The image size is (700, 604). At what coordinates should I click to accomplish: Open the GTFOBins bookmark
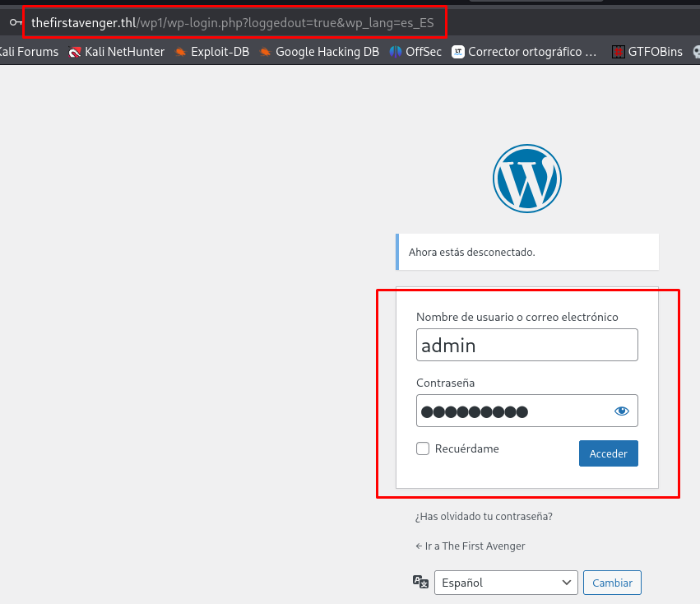click(x=647, y=52)
